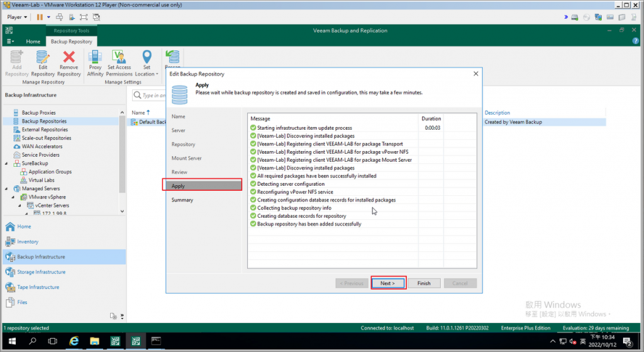This screenshot has width=644, height=352.
Task: Open Service Providers tree node
Action: (41, 155)
